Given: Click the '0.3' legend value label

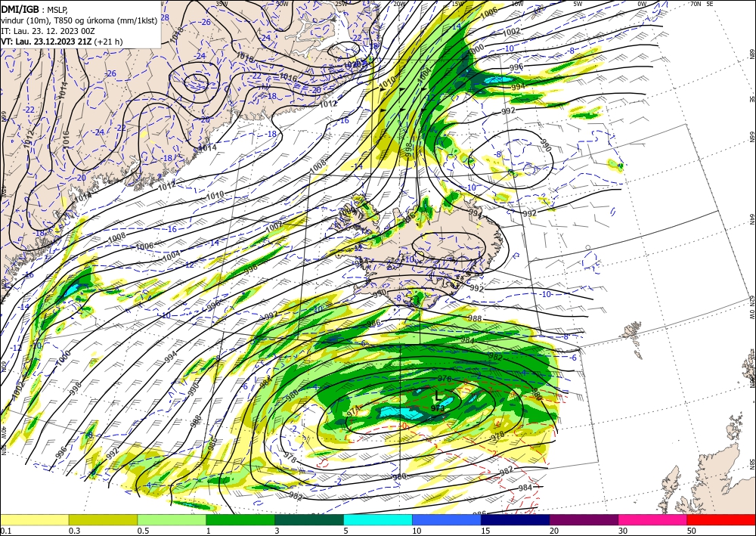Looking at the screenshot, I should point(74,531).
